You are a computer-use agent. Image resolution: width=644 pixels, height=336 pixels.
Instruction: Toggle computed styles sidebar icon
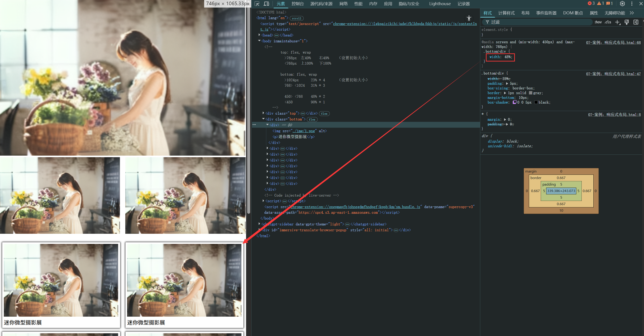(636, 22)
